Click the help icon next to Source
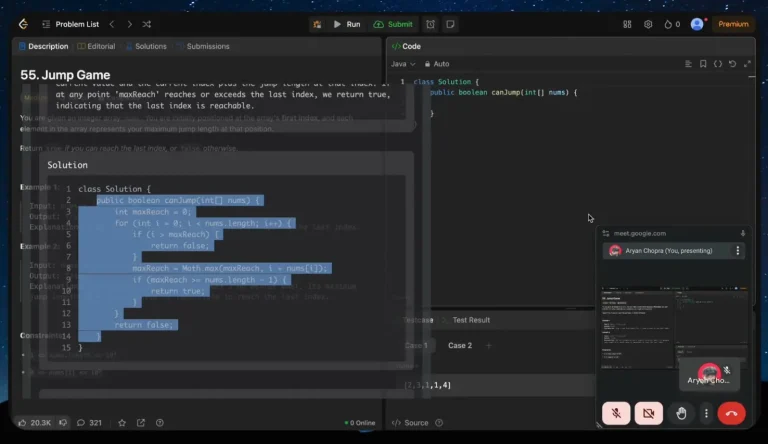 click(x=439, y=422)
